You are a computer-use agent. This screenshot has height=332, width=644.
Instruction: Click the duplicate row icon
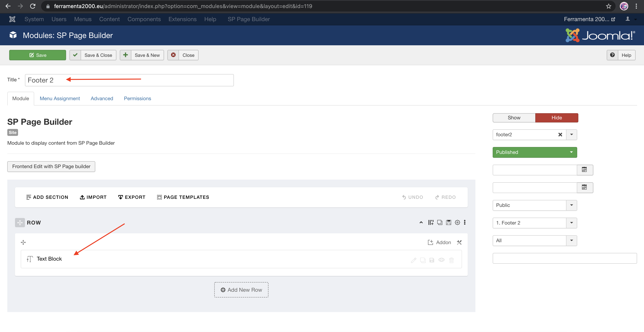click(x=440, y=222)
